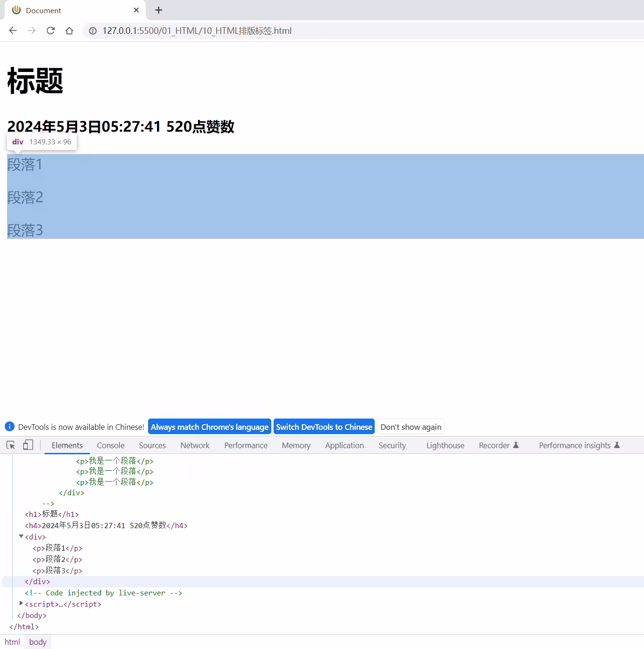Toggle the device toolbar icon
The image size is (644, 649).
[28, 445]
